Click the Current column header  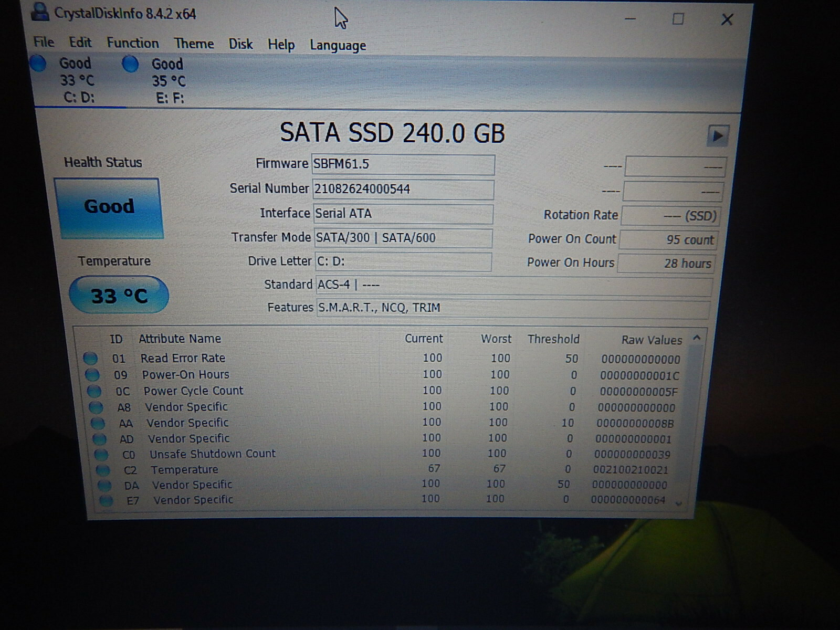coord(424,339)
